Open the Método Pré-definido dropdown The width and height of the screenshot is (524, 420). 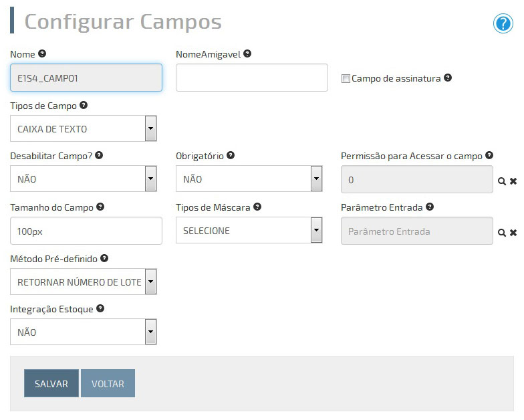tap(83, 282)
